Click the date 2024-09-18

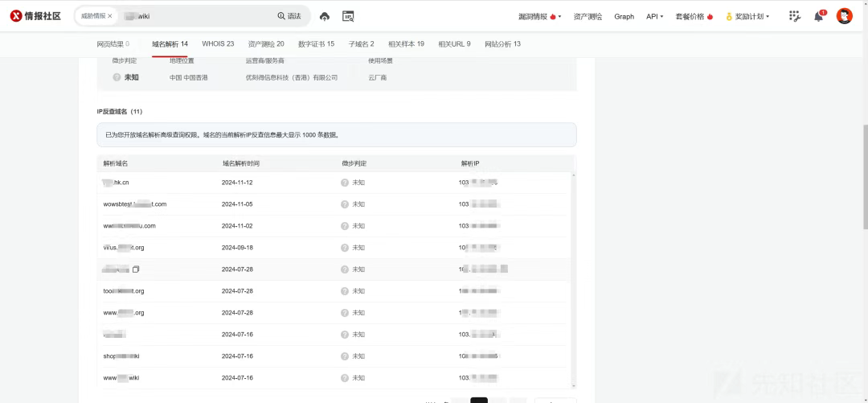coord(237,247)
